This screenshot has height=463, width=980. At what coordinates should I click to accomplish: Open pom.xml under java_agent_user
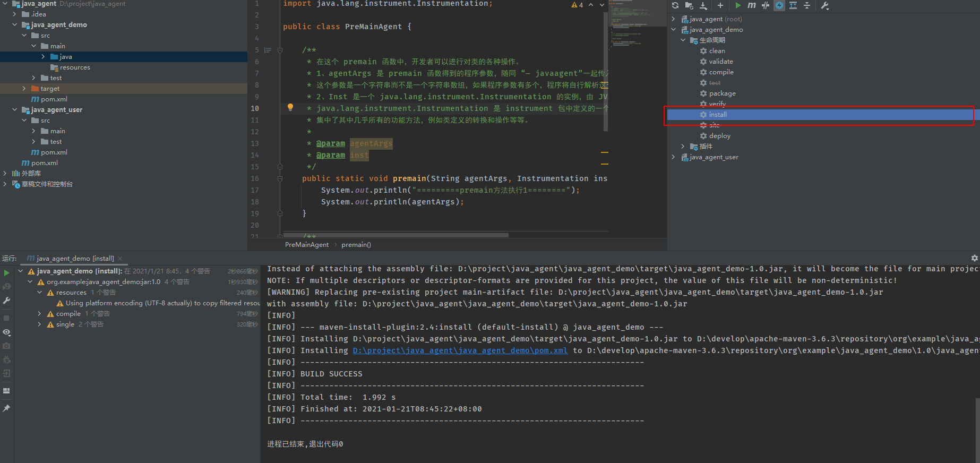[49, 152]
